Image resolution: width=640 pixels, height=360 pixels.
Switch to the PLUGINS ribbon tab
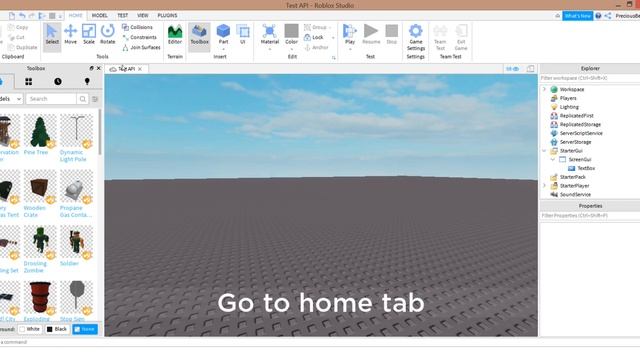click(167, 15)
